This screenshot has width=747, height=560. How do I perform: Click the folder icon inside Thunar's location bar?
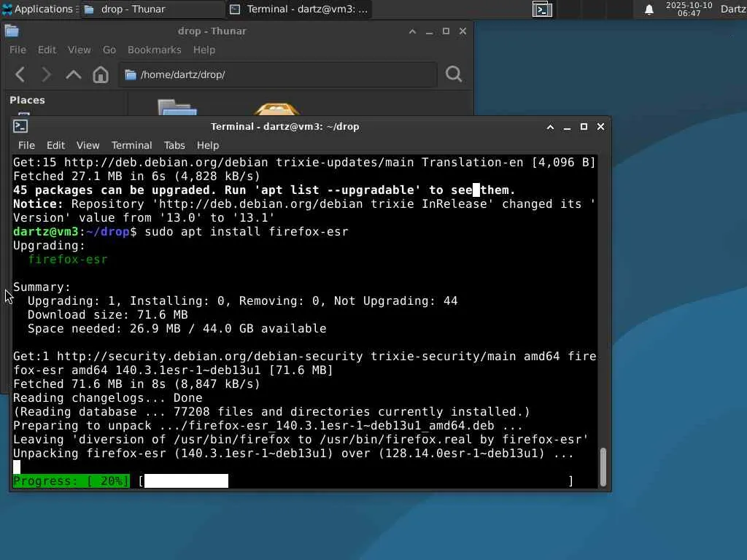coord(131,75)
